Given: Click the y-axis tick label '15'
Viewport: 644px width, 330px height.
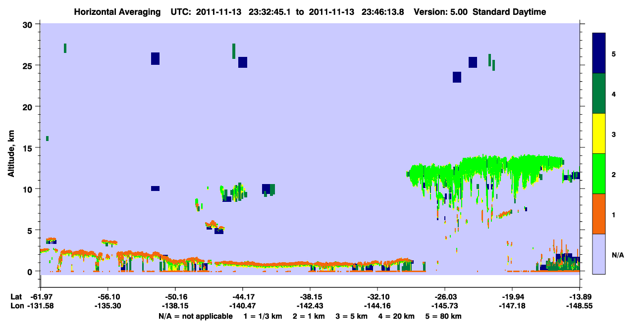Looking at the screenshot, I should (x=29, y=148).
